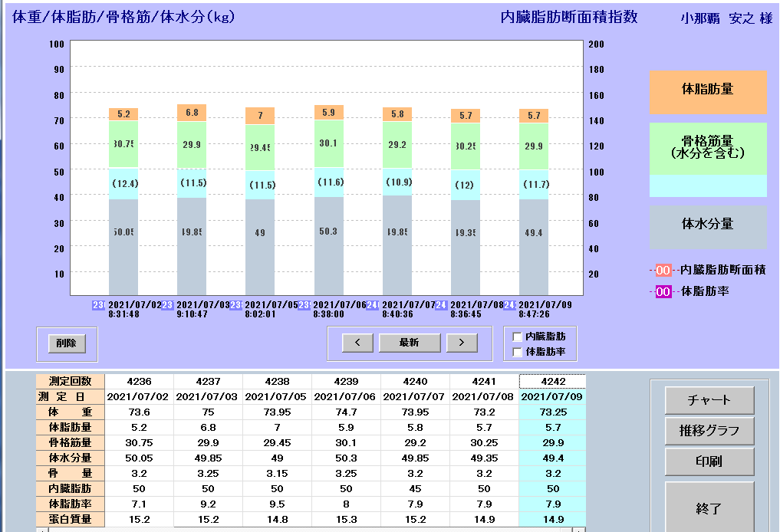This screenshot has height=532, width=780.
Task: Click body fat rate value 9.5
Action: click(277, 504)
